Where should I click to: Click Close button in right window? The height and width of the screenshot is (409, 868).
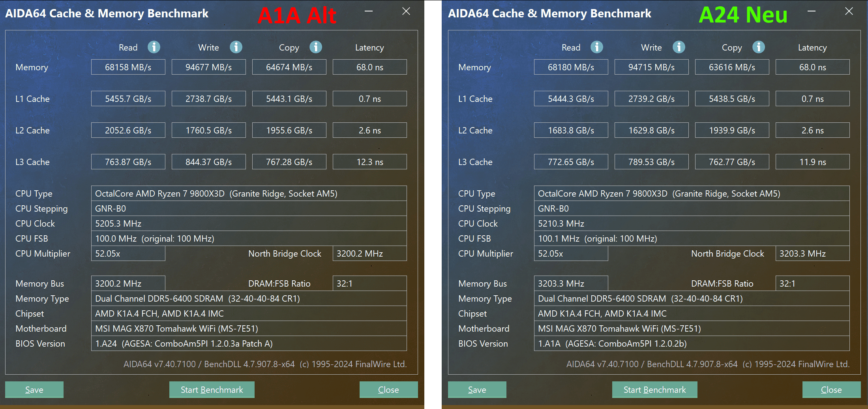click(x=832, y=390)
